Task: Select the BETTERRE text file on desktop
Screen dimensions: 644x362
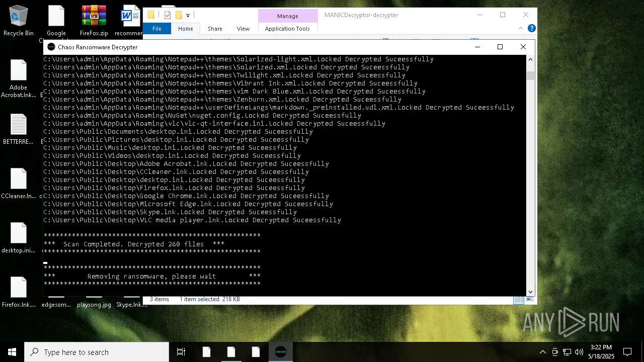Action: coord(19,129)
